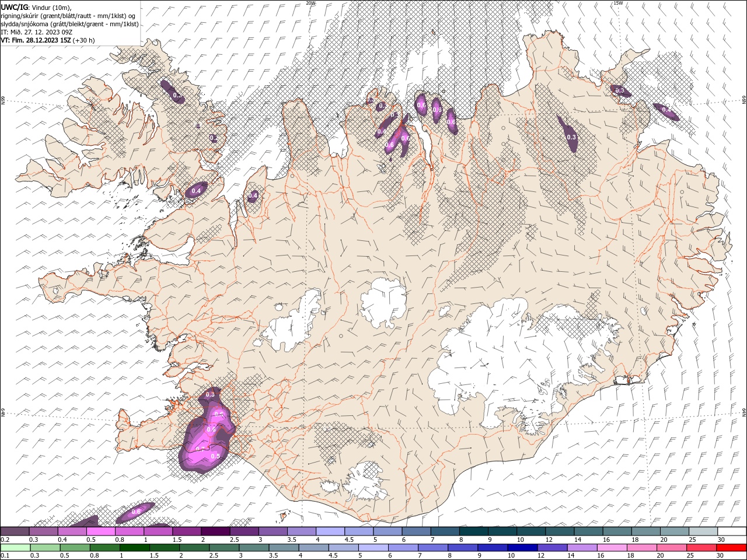Screen dimensions: 747x560
Task: Pick the hot pink 20–25 rain legend swatch
Action: pyautogui.click(x=671, y=548)
